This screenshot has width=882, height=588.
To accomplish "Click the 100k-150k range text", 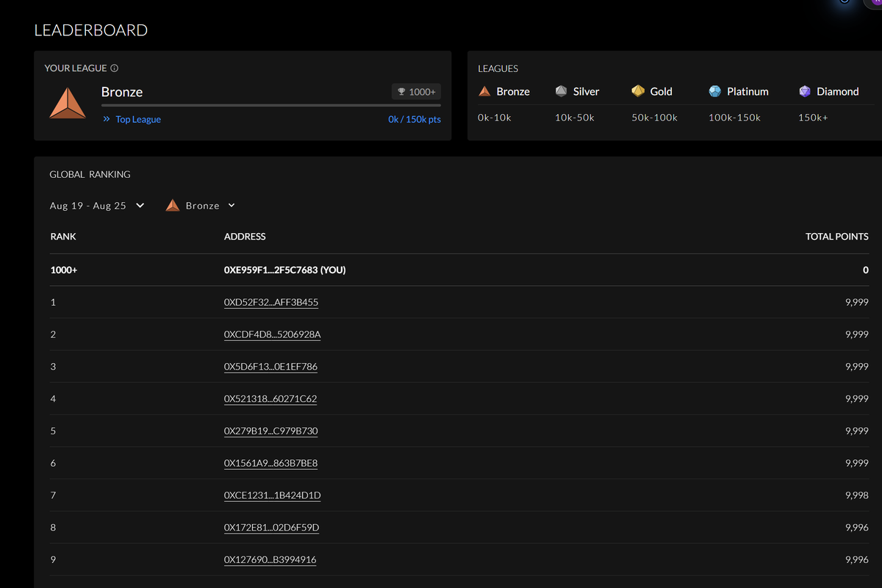I will coord(734,118).
